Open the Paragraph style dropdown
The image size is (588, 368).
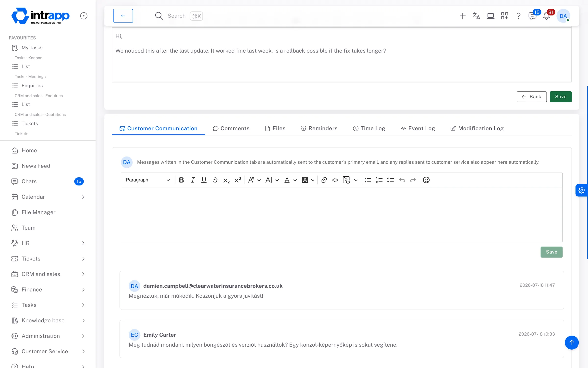coord(148,180)
